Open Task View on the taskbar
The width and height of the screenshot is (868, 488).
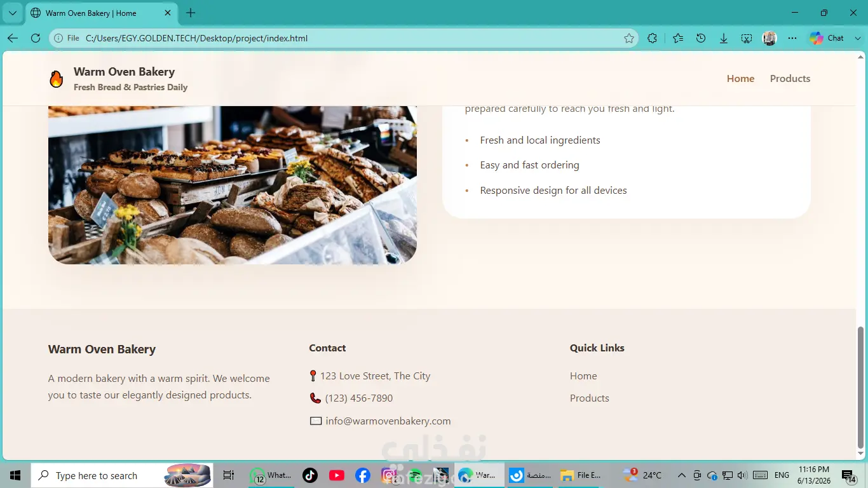pyautogui.click(x=229, y=475)
